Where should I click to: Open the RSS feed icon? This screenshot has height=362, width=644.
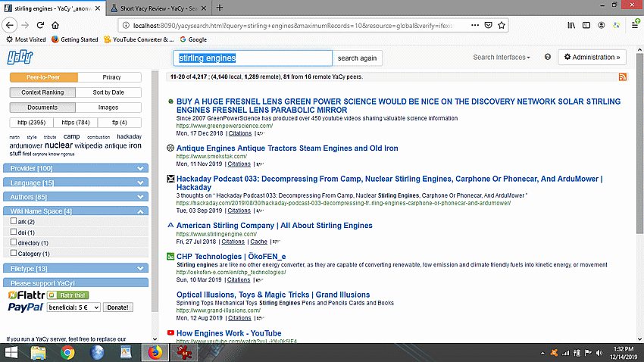tap(623, 77)
